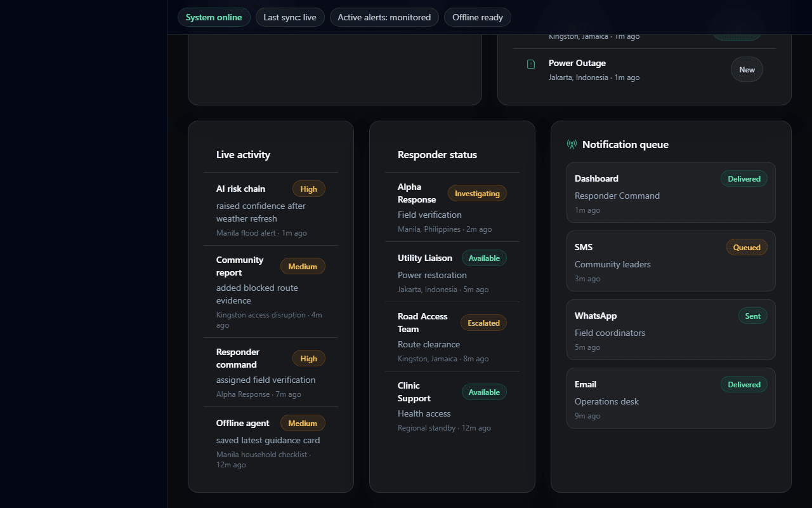
Task: Open the Alpha Response responder row
Action: pos(452,207)
